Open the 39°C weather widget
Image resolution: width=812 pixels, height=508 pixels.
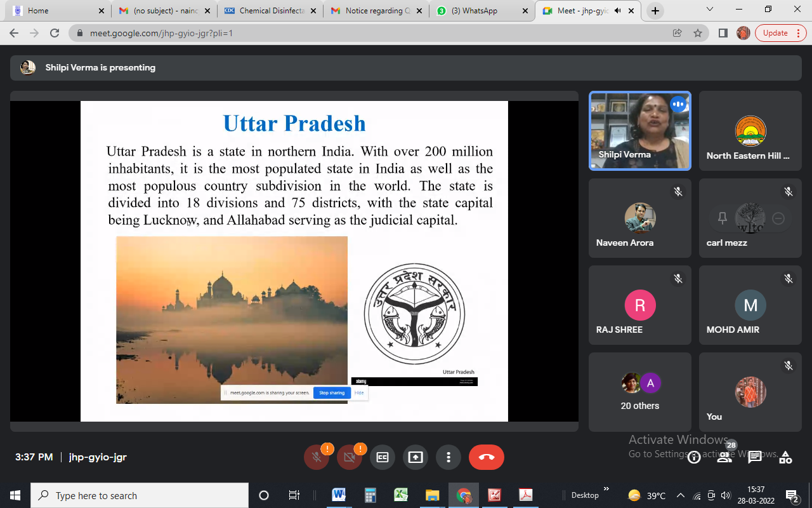click(x=646, y=495)
